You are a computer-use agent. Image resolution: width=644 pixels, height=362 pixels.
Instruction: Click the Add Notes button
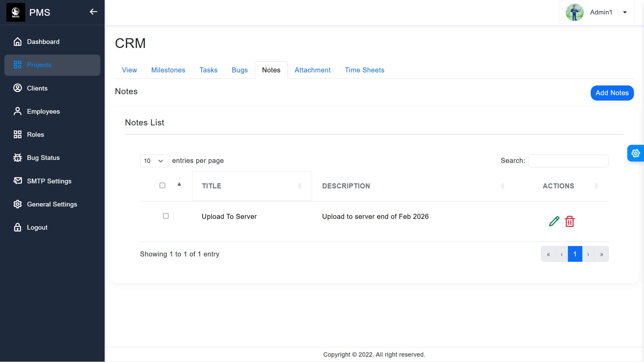612,93
